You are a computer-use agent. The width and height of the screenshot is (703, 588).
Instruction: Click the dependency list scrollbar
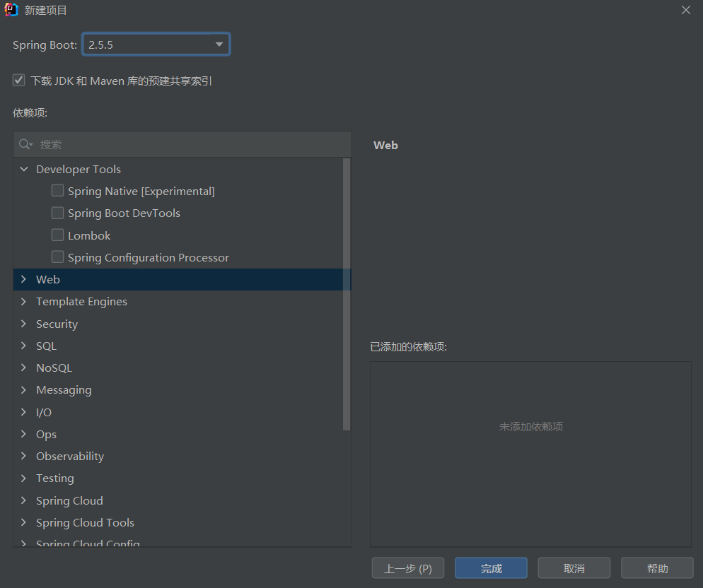tap(346, 294)
